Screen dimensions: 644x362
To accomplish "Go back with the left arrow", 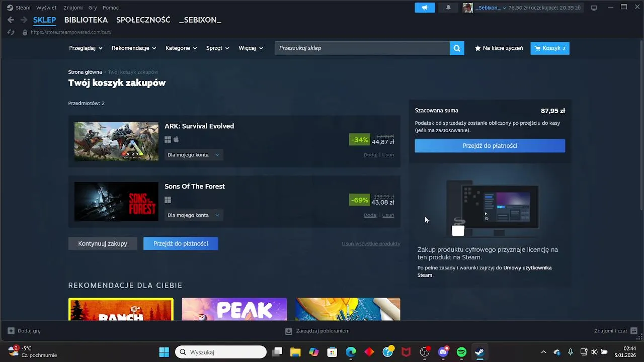I will point(11,20).
